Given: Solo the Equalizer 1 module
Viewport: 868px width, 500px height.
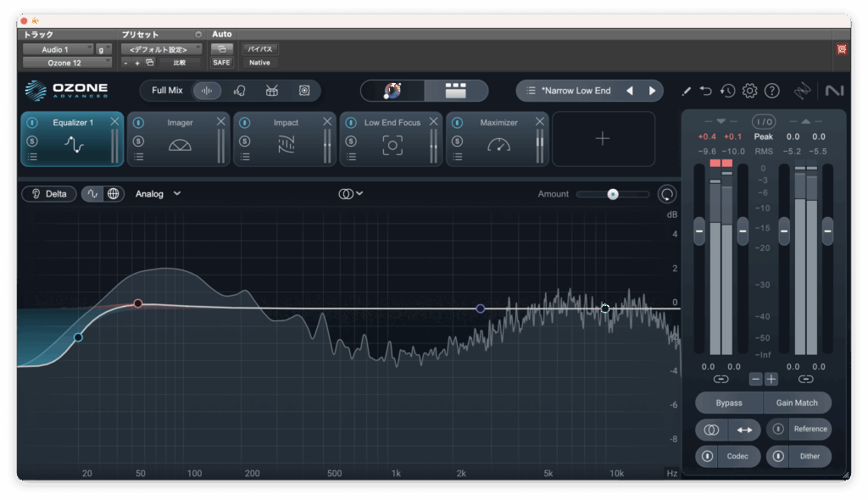Looking at the screenshot, I should click(31, 141).
